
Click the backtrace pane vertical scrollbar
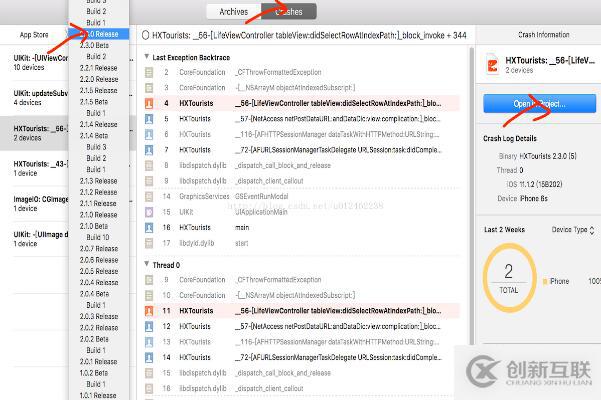click(472, 195)
